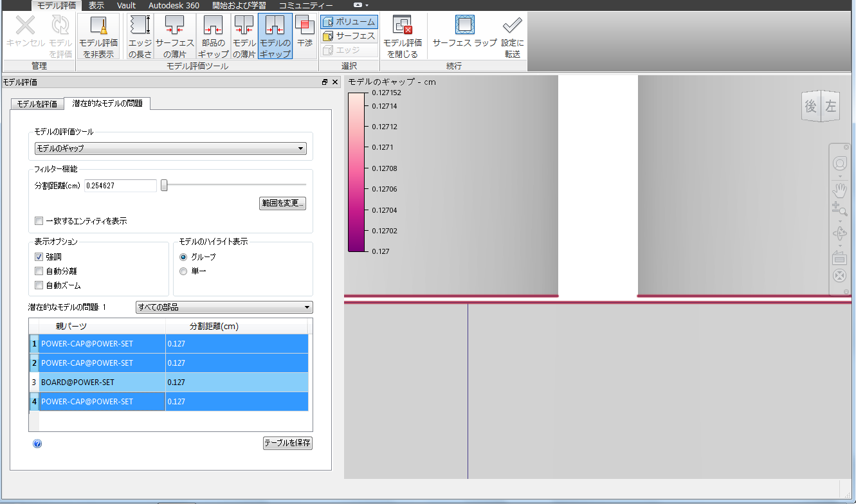The width and height of the screenshot is (856, 504).
Task: Switch to the モデル評価 ribbon tab
Action: tap(57, 5)
